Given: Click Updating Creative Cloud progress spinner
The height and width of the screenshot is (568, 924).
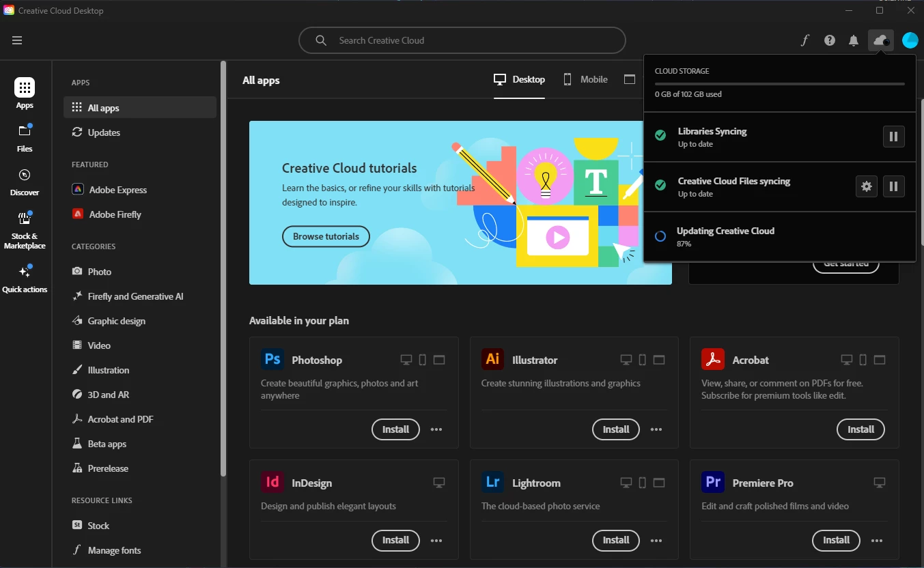Looking at the screenshot, I should pyautogui.click(x=660, y=236).
